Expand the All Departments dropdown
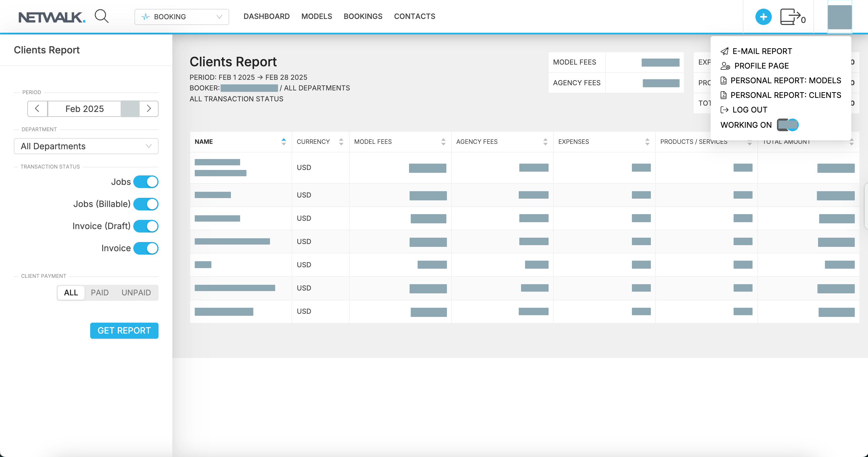Image resolution: width=868 pixels, height=457 pixels. click(86, 146)
